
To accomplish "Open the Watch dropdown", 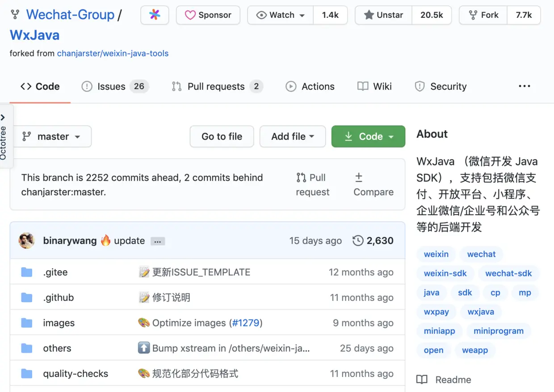I will [281, 15].
